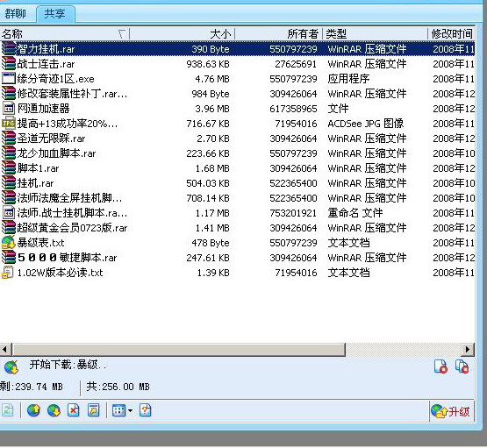This screenshot has width=487, height=448.
Task: Click the download file globe icon
Action: point(54,410)
